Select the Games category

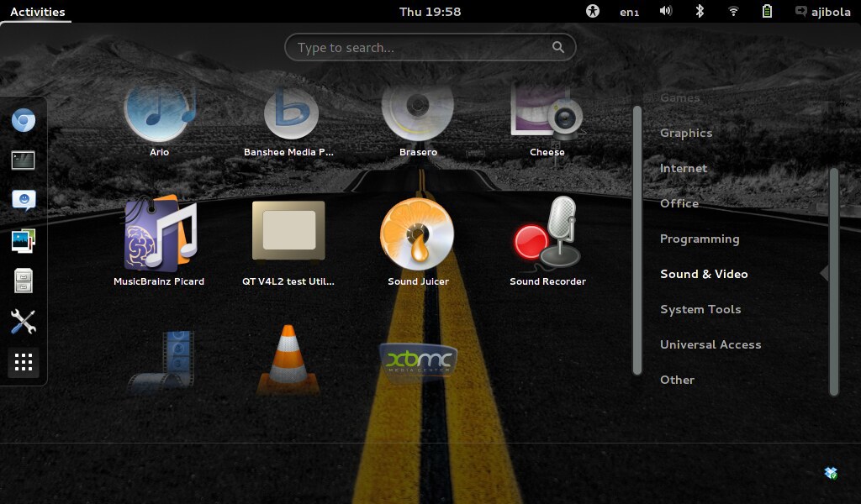[679, 97]
